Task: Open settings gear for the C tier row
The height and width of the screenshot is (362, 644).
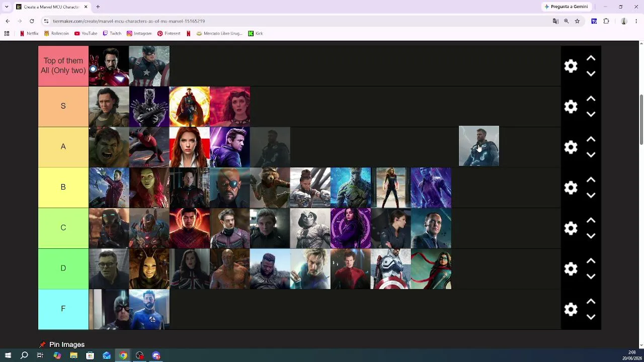Action: [x=571, y=228]
